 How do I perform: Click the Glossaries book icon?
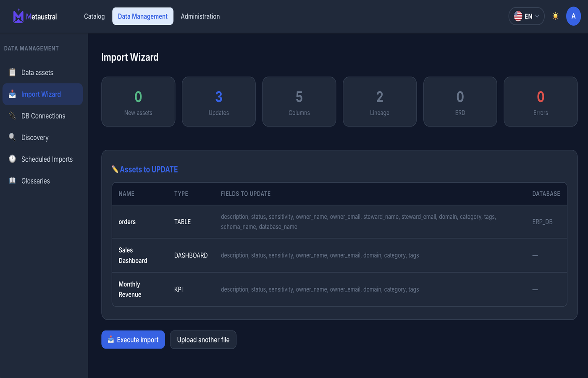point(13,181)
